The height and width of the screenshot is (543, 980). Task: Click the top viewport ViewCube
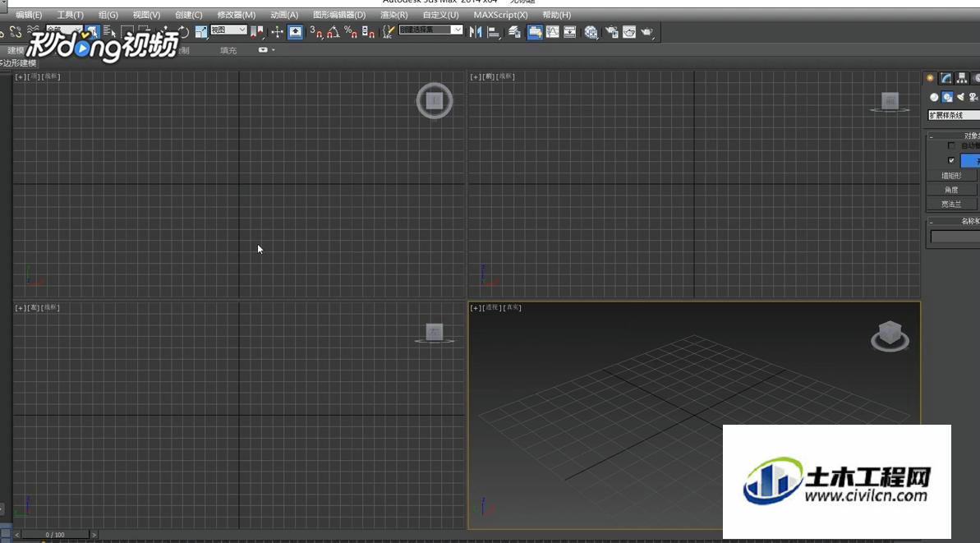(x=435, y=100)
